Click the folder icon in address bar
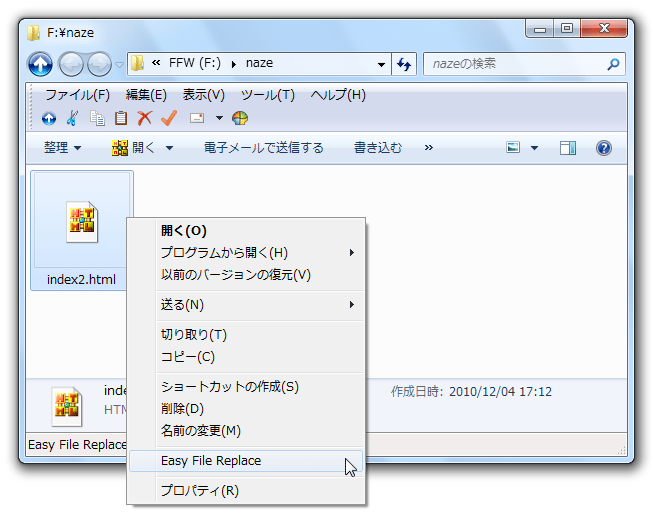 pyautogui.click(x=137, y=64)
